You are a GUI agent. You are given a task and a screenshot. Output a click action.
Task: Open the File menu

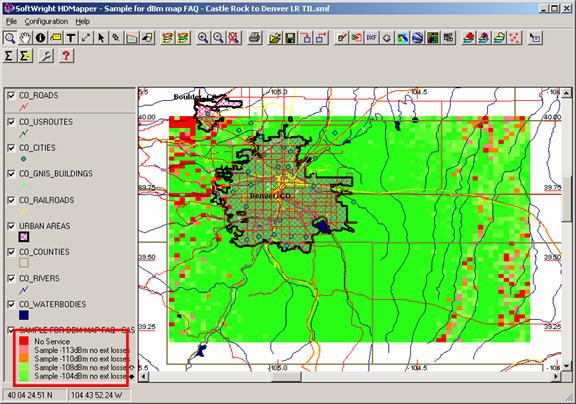point(11,21)
